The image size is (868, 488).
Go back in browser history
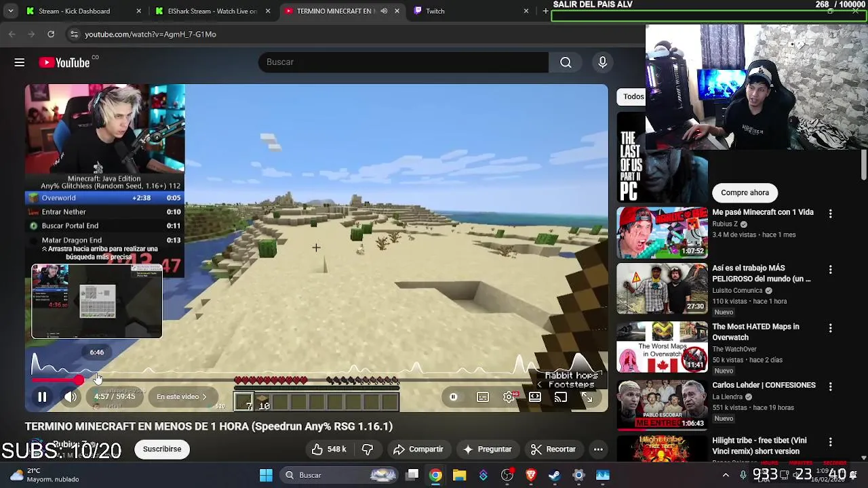[x=12, y=35]
